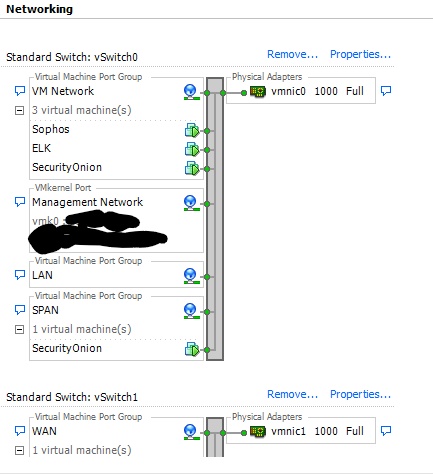The height and width of the screenshot is (474, 433).
Task: Select SecurityOnion under SPAN port group
Action: click(x=67, y=348)
